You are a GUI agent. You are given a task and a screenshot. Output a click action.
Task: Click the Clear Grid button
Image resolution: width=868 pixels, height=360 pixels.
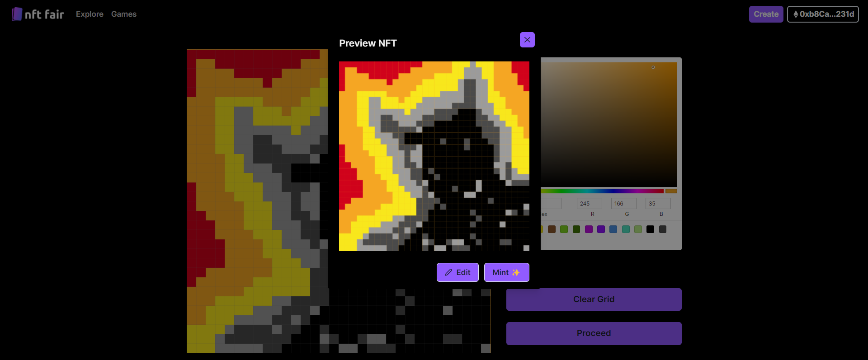point(594,299)
